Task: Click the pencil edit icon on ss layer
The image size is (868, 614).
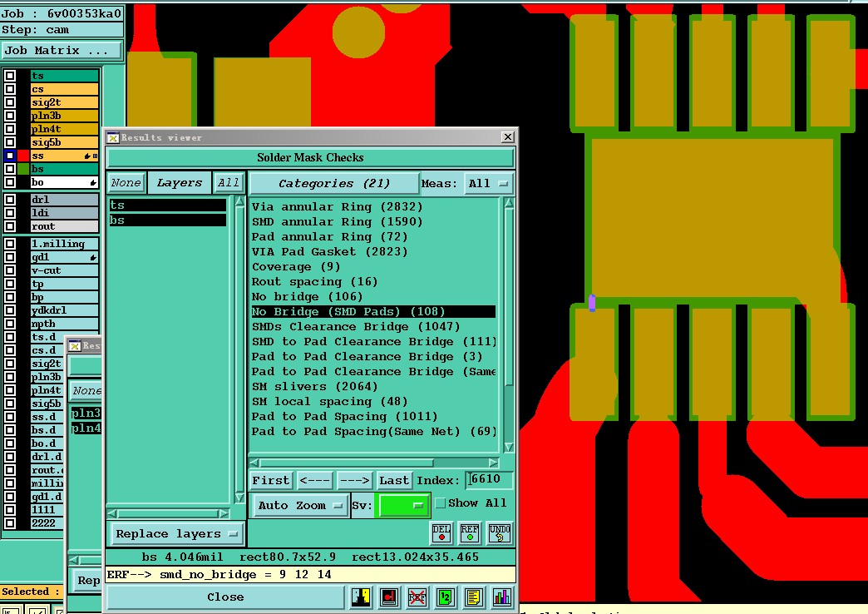Action: tap(87, 156)
